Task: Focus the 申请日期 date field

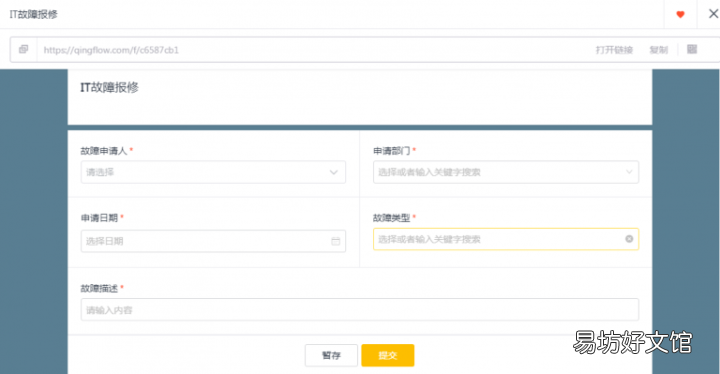Action: (x=213, y=241)
